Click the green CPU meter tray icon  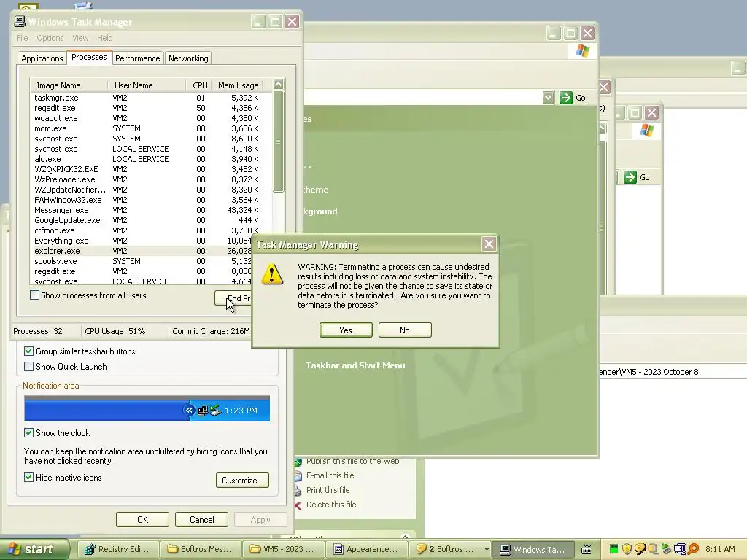(x=614, y=549)
